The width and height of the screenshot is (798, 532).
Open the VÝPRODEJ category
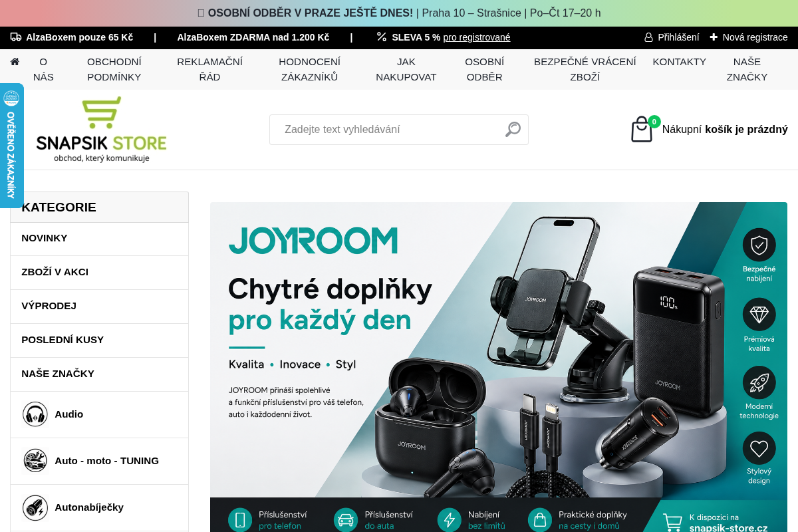click(x=100, y=306)
